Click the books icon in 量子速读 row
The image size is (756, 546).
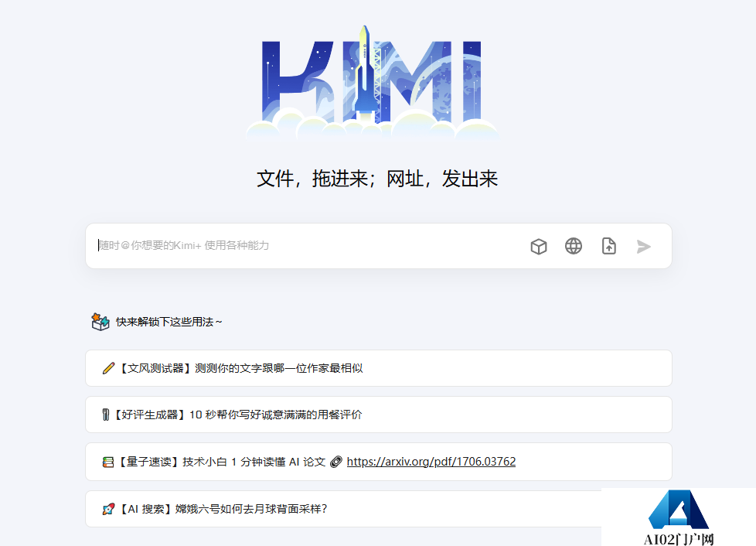(x=108, y=462)
